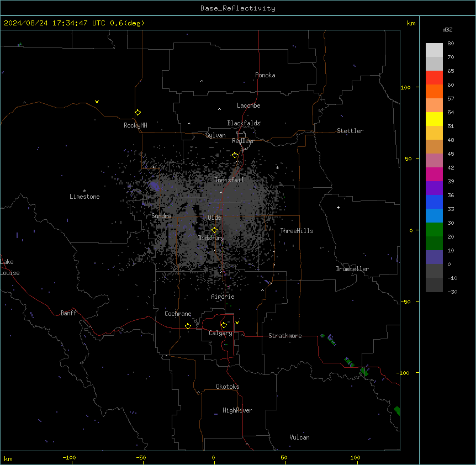Screen dimensions: 476x465
Task: Select the slate-blue 10-0 dBZ swatch
Action: tap(434, 257)
